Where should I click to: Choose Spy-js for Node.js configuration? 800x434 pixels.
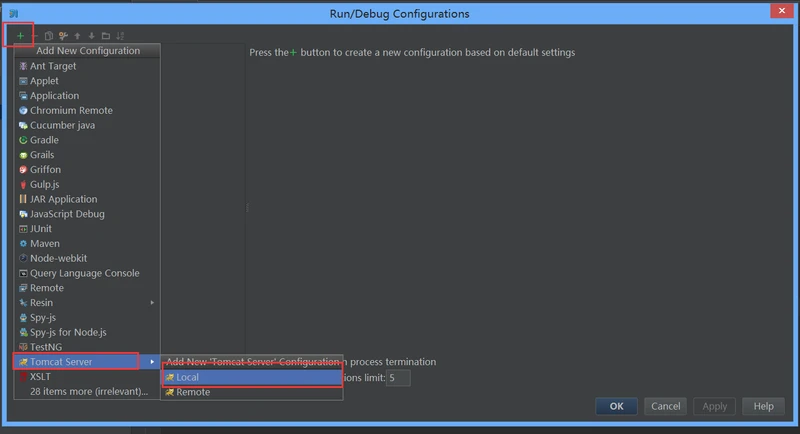(87, 332)
